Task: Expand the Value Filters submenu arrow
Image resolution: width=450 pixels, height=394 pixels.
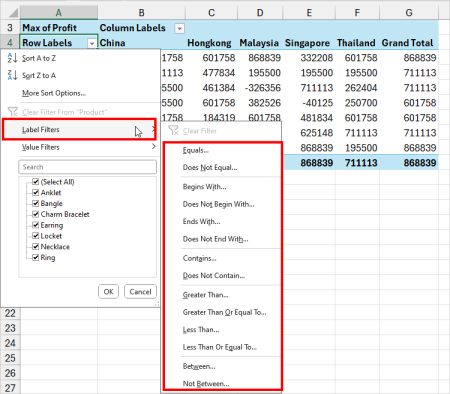Action: point(154,146)
